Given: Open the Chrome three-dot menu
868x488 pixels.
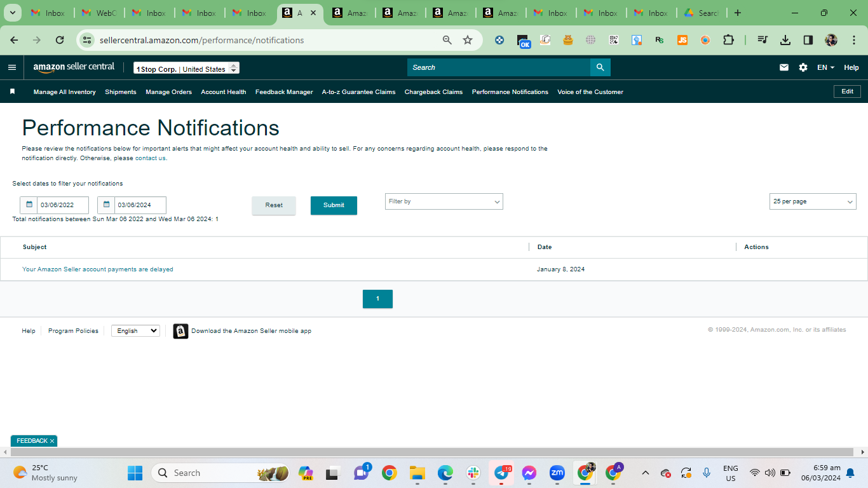Looking at the screenshot, I should pos(853,40).
